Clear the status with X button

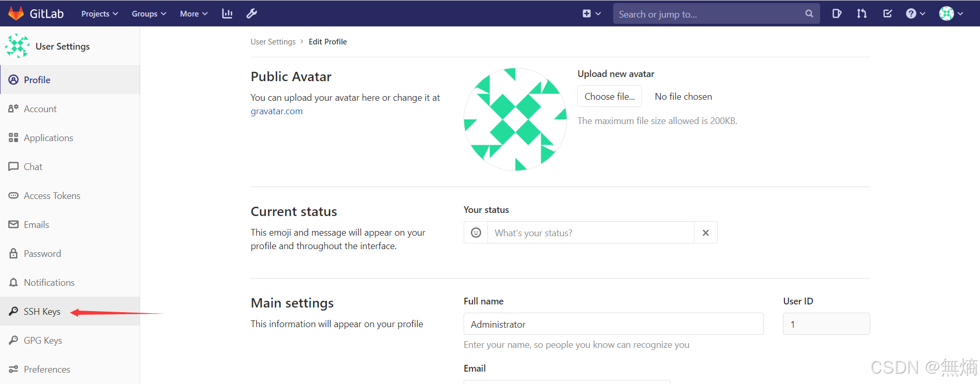[x=706, y=233]
